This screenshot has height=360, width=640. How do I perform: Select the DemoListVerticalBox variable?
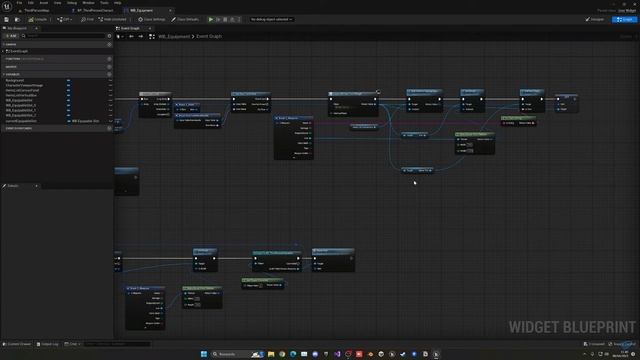pyautogui.click(x=21, y=95)
